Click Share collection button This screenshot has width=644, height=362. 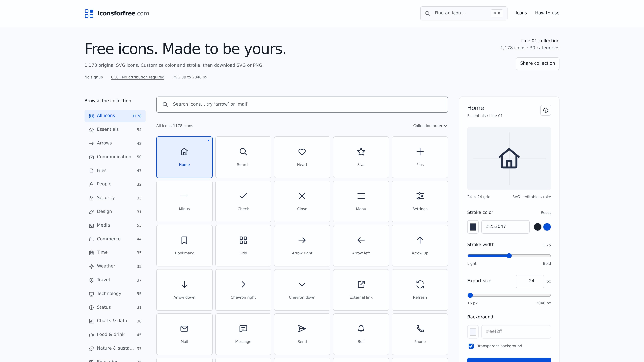(538, 64)
